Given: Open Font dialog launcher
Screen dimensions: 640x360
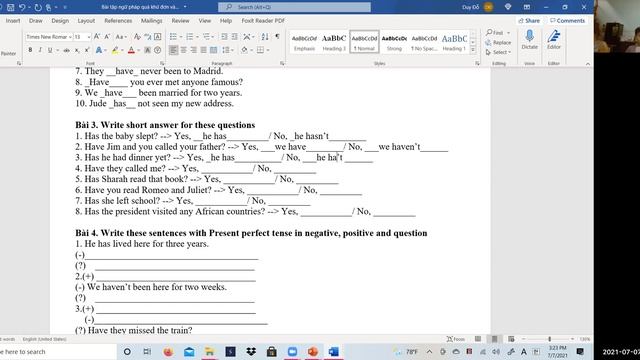Looking at the screenshot, I should tap(162, 63).
